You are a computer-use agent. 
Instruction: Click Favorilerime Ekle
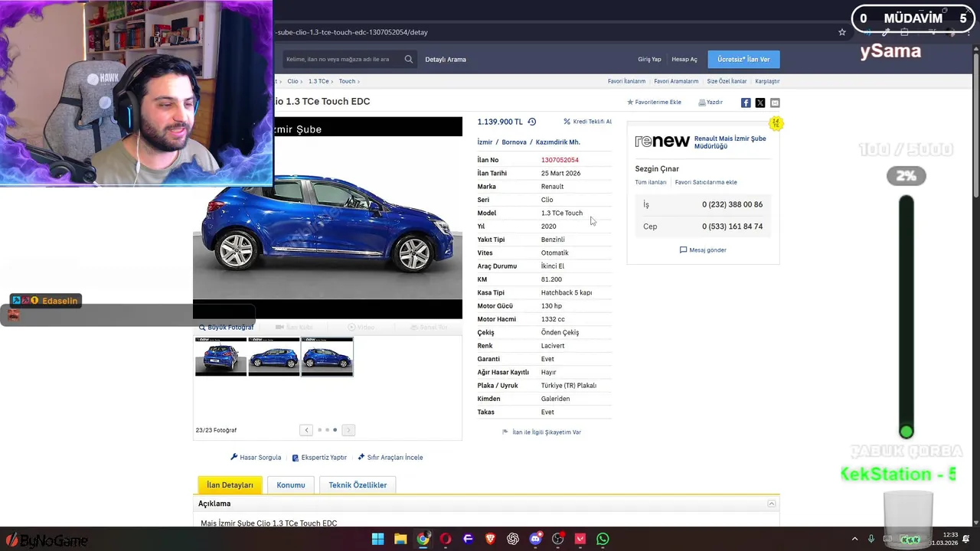click(654, 102)
